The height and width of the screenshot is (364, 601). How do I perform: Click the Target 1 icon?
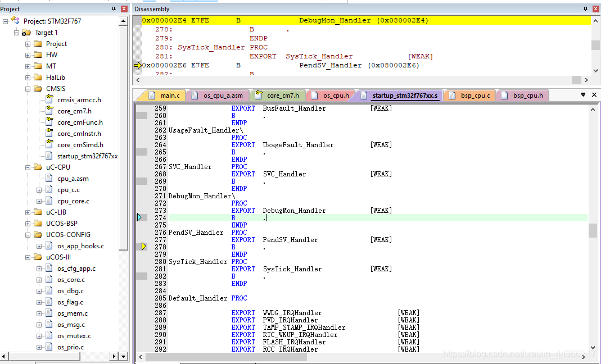(26, 33)
